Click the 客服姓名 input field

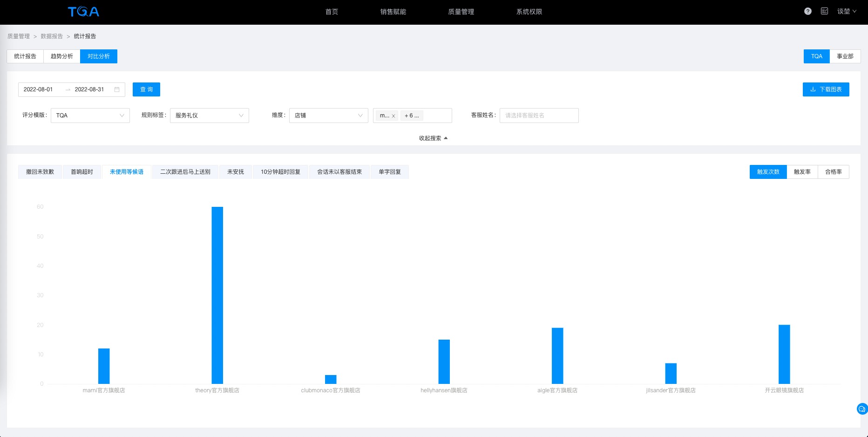[x=539, y=116]
